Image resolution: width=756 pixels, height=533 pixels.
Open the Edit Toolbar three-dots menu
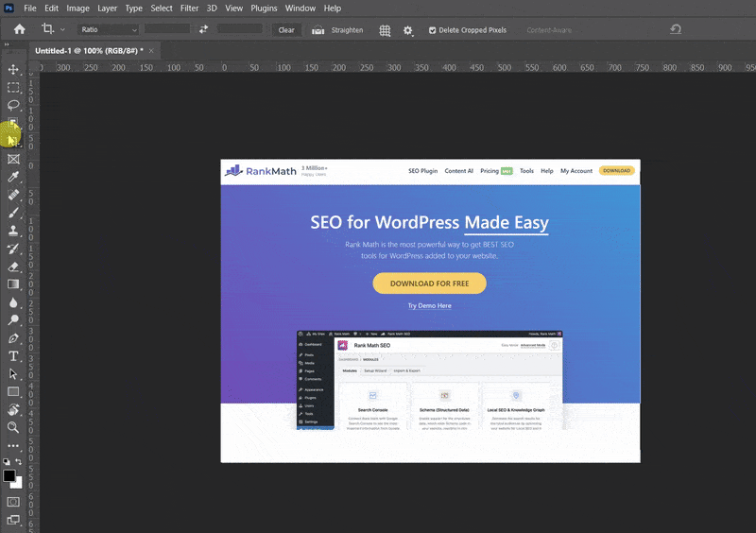pyautogui.click(x=13, y=446)
